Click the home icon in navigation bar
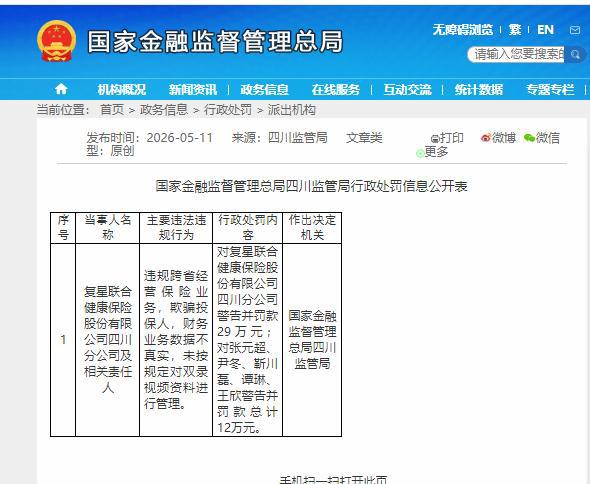Image resolution: width=590 pixels, height=484 pixels. (x=61, y=89)
